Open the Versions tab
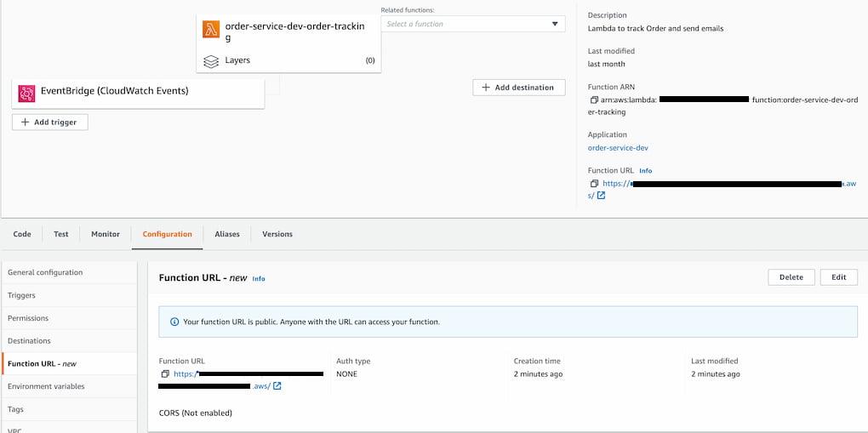868x433 pixels. click(x=277, y=234)
